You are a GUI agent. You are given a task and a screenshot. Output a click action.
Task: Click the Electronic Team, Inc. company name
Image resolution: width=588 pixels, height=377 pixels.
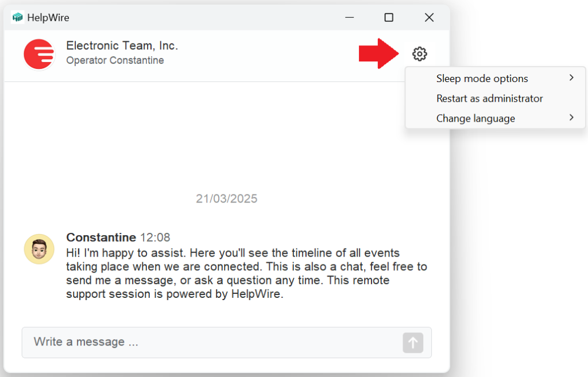click(x=122, y=45)
